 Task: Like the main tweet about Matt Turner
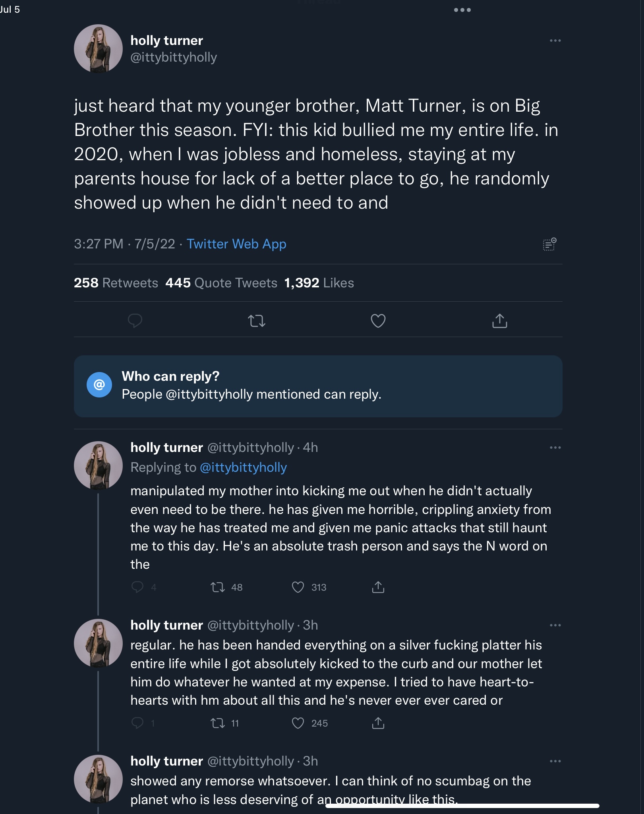click(x=378, y=320)
